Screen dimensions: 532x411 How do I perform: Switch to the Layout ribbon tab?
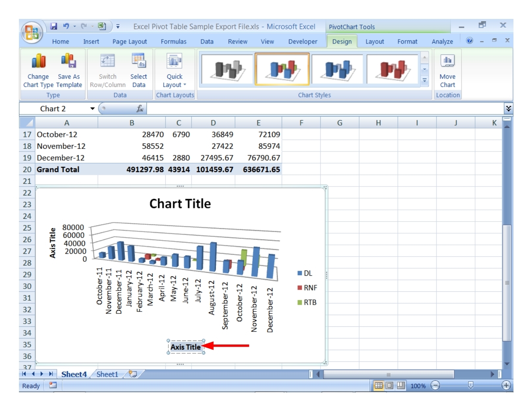374,41
